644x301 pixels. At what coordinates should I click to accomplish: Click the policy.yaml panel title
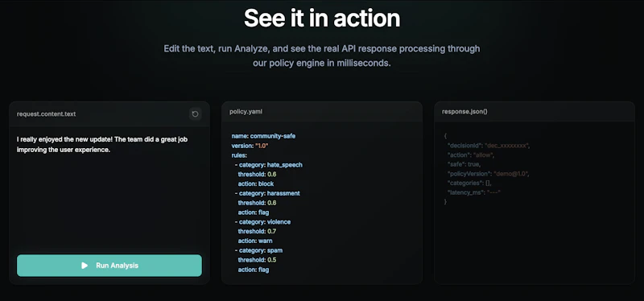pos(246,111)
